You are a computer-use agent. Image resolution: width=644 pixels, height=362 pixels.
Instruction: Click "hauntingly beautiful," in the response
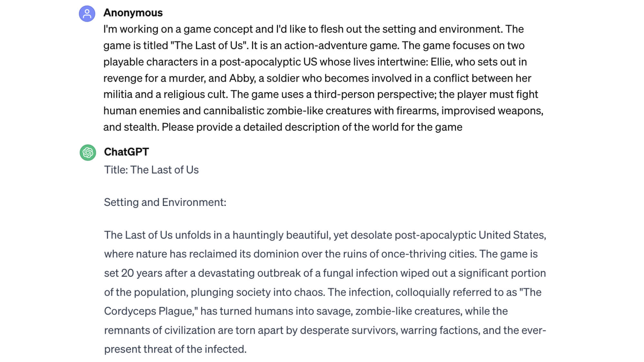click(281, 235)
